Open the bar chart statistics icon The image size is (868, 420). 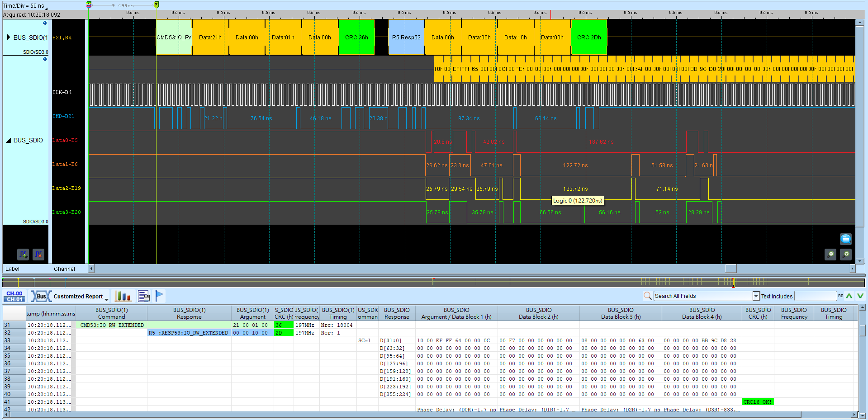123,296
